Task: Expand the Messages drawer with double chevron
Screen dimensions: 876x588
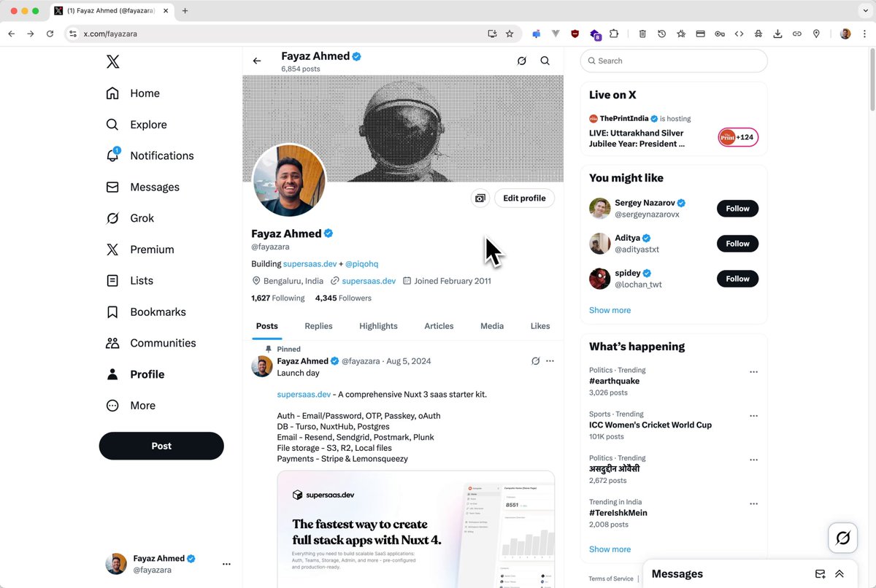Action: (839, 574)
